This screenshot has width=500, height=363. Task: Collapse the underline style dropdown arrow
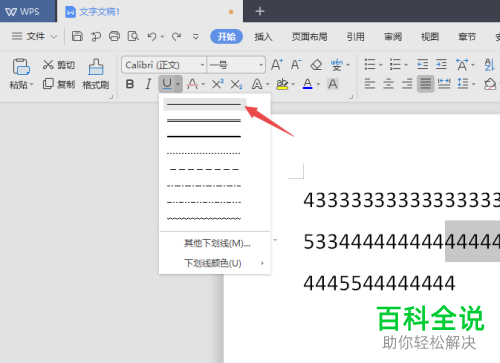pos(178,84)
